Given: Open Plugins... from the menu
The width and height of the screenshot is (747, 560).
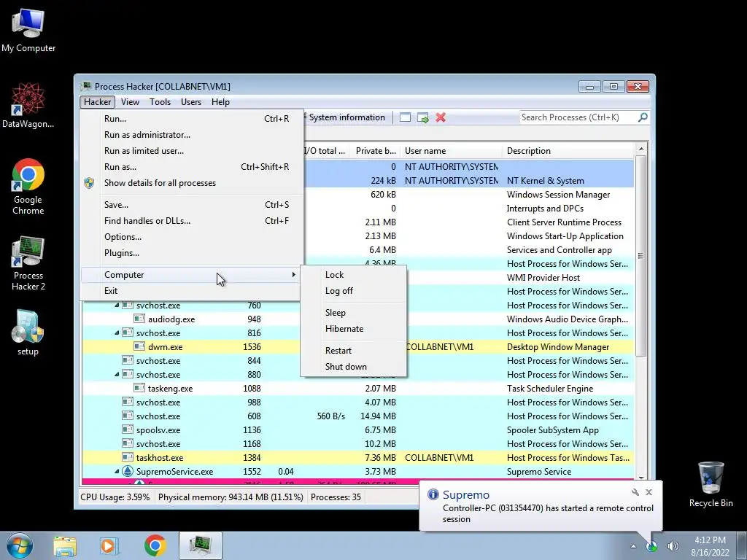Looking at the screenshot, I should pos(192,253).
